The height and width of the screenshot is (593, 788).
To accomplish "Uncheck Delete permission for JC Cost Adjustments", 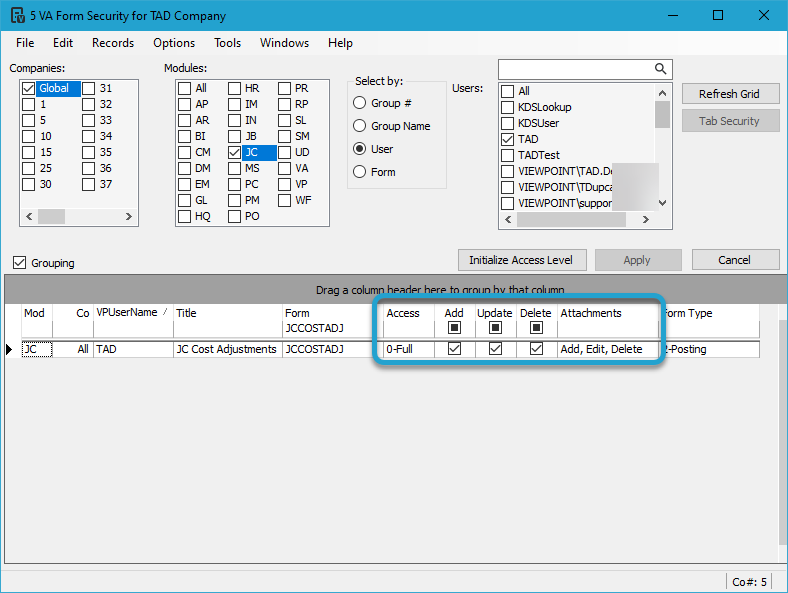I will (536, 348).
